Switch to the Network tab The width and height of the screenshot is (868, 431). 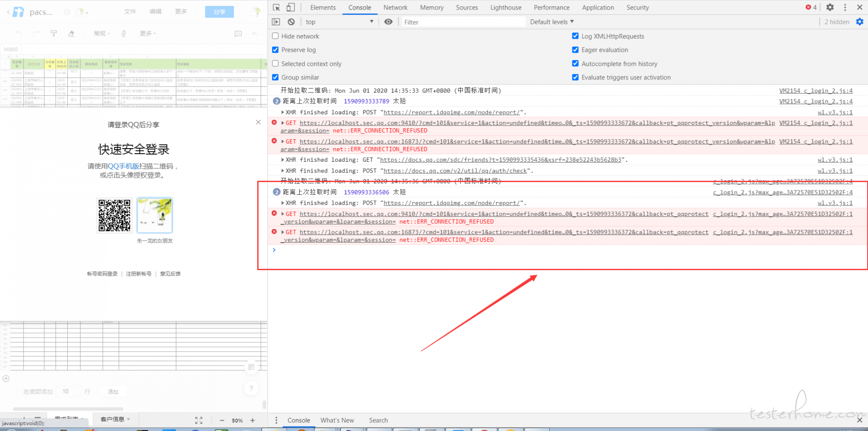(395, 8)
